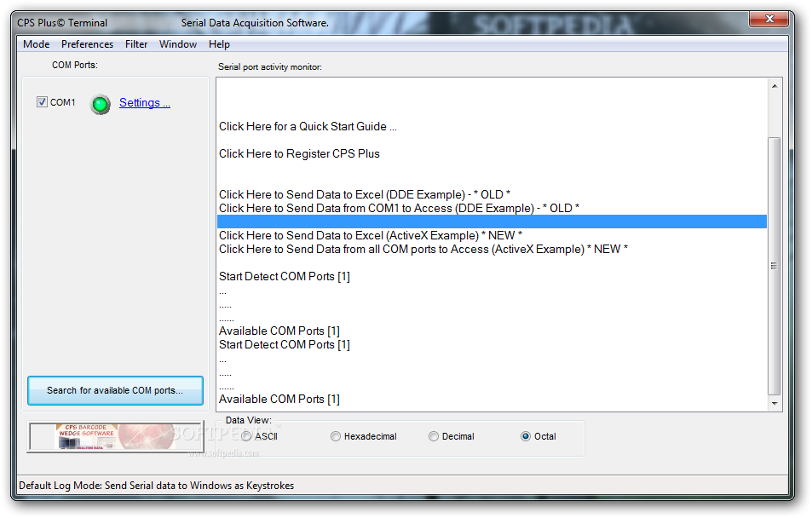Click the highlighted blue blank row in monitor

tap(492, 222)
